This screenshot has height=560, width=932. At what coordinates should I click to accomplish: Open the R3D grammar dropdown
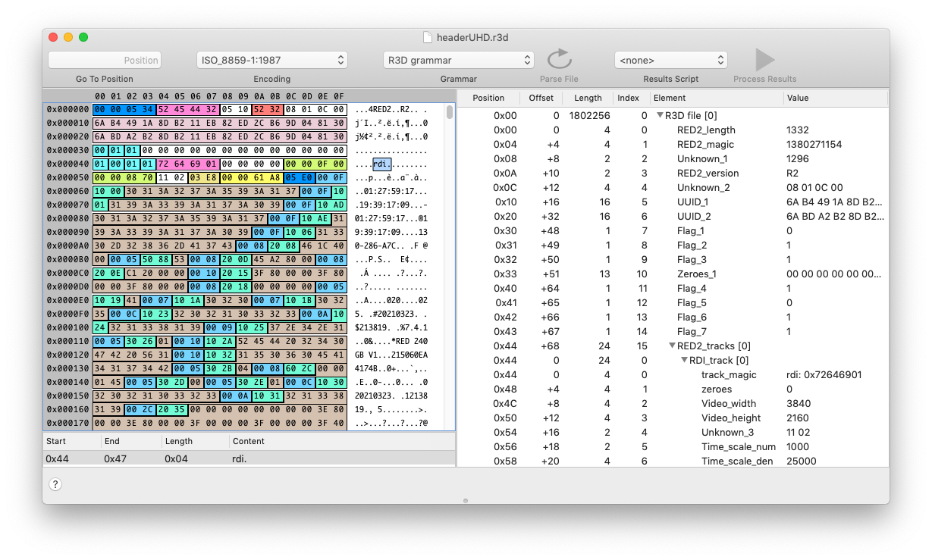[x=459, y=60]
